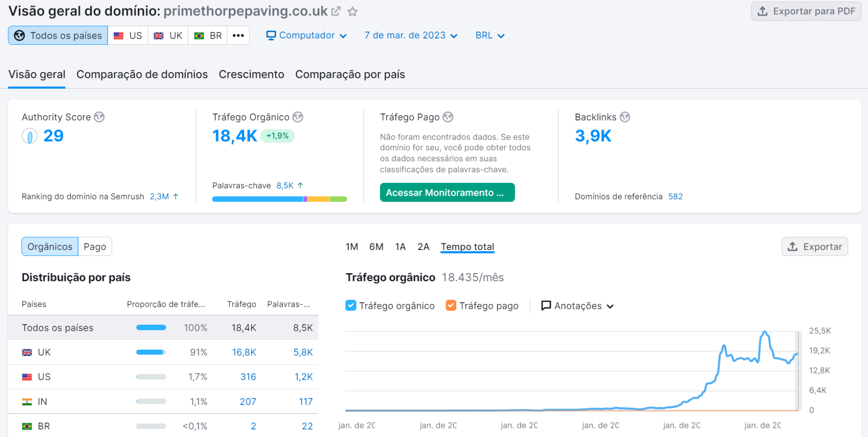
Task: Click IN keywords value 117
Action: coord(306,402)
